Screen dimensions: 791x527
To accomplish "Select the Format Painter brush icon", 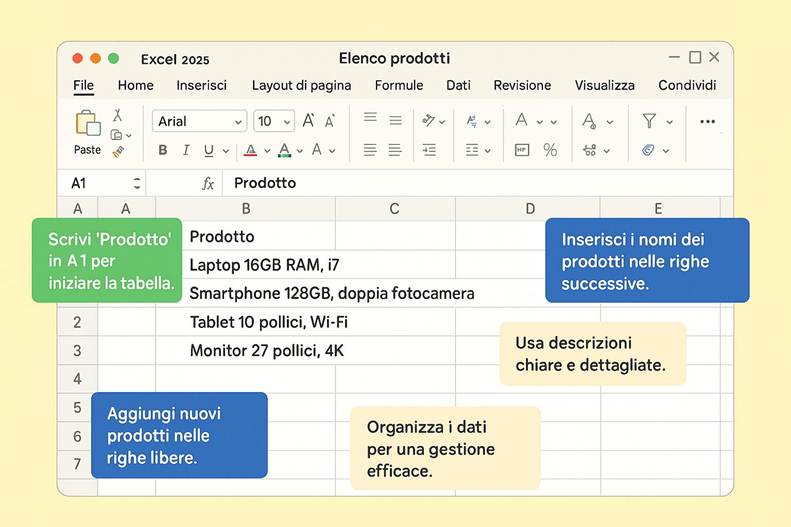I will pyautogui.click(x=118, y=152).
